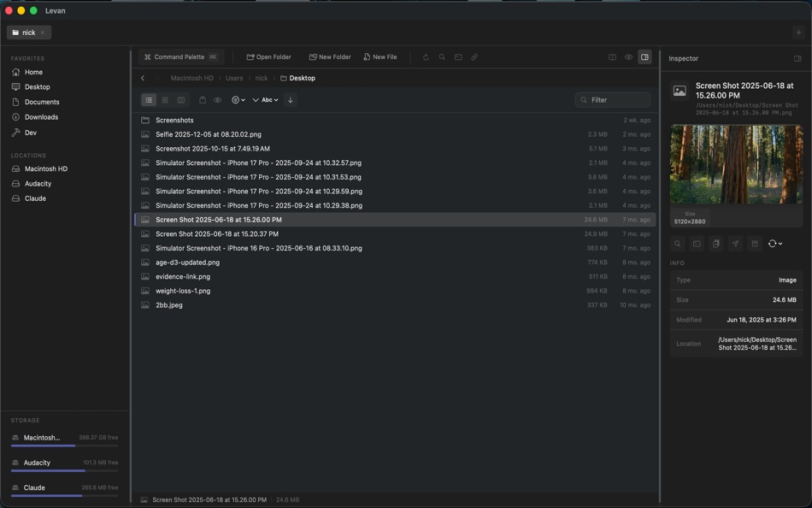The height and width of the screenshot is (508, 812).
Task: Open the filter options dropdown
Action: click(x=238, y=100)
